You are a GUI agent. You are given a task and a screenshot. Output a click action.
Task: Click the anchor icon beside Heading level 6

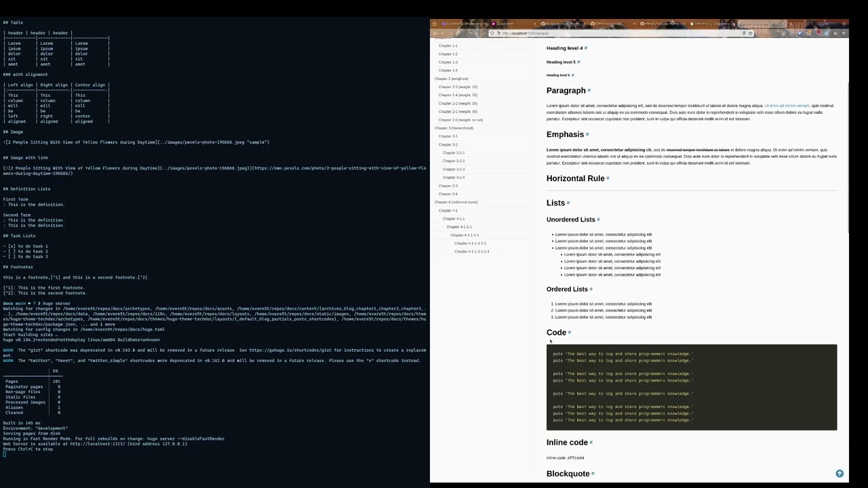573,75
